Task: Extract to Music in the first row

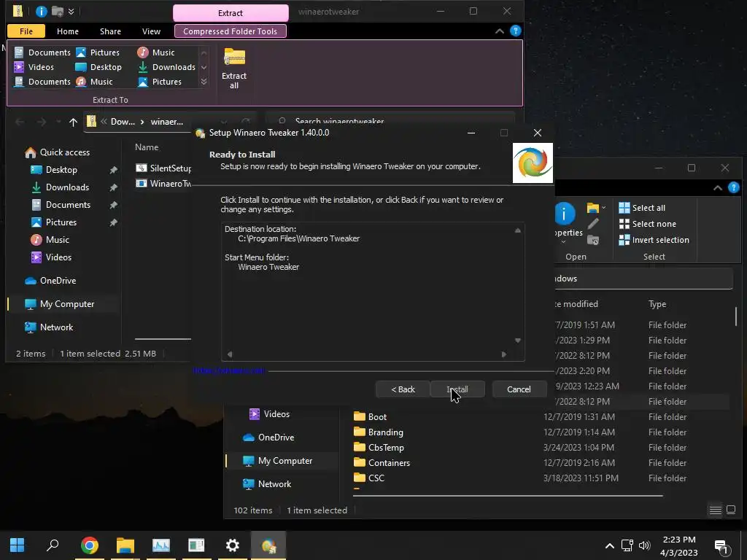Action: coord(156,52)
